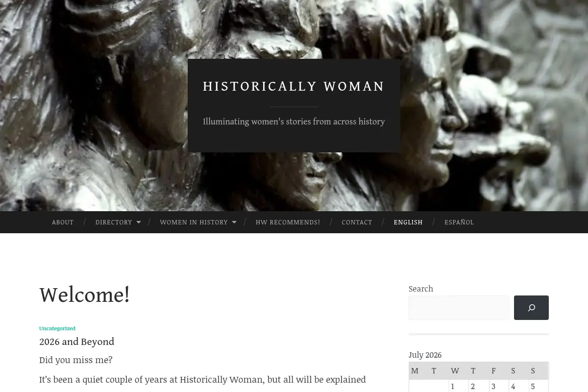Select calendar day 2
588x392 pixels.
(473, 386)
